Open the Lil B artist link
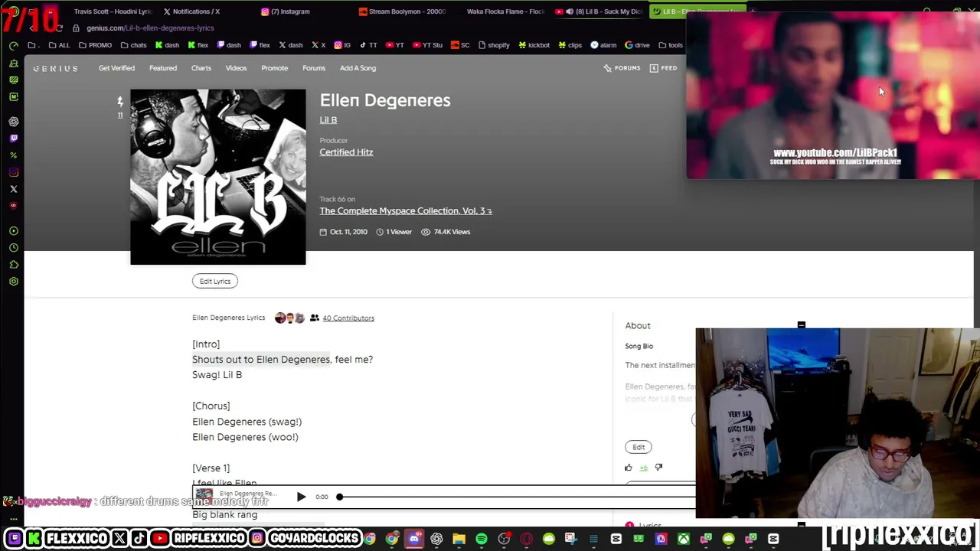Image resolution: width=980 pixels, height=551 pixels. tap(328, 120)
